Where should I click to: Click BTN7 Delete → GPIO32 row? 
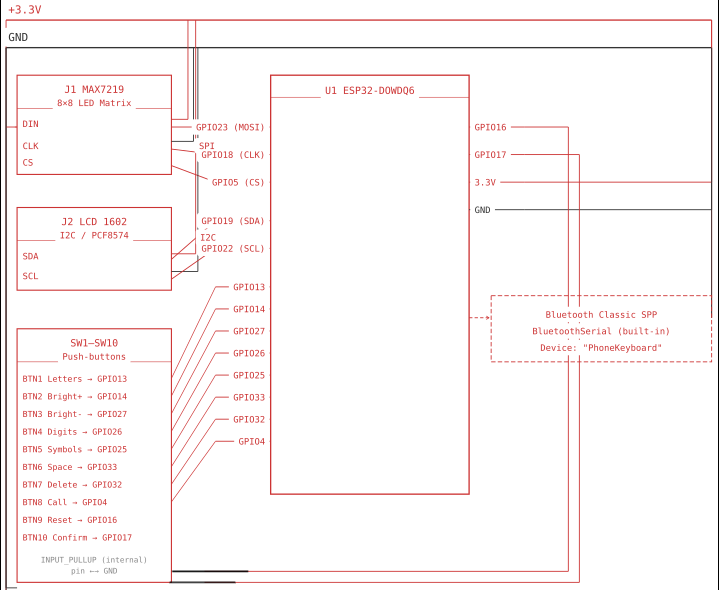[x=72, y=485]
